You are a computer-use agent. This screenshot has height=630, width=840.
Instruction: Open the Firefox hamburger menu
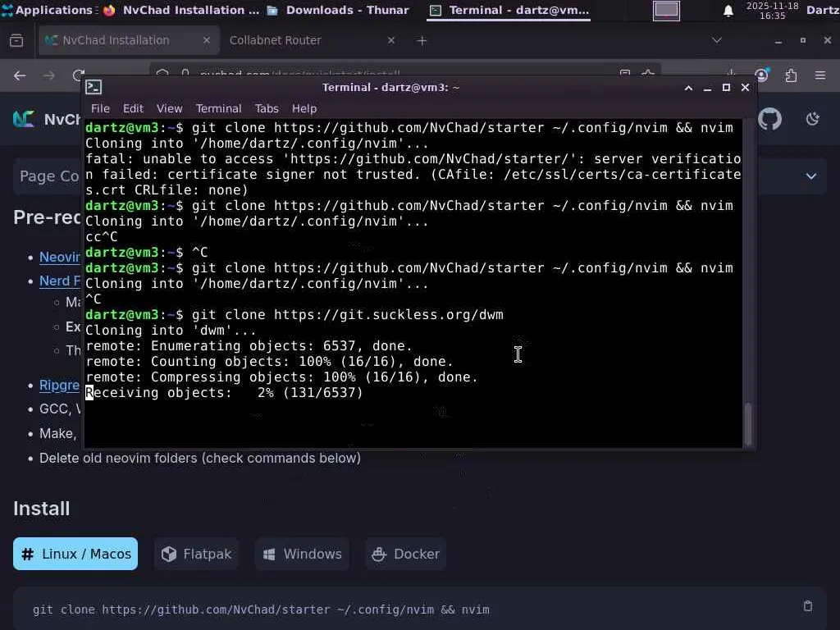820,75
